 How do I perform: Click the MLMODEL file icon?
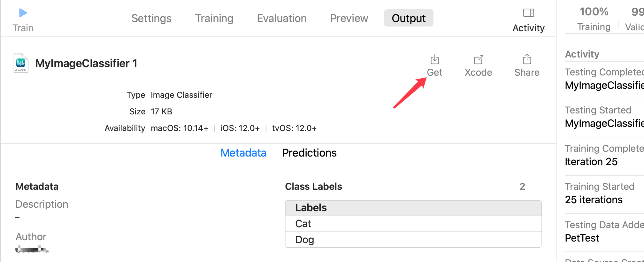coord(21,63)
